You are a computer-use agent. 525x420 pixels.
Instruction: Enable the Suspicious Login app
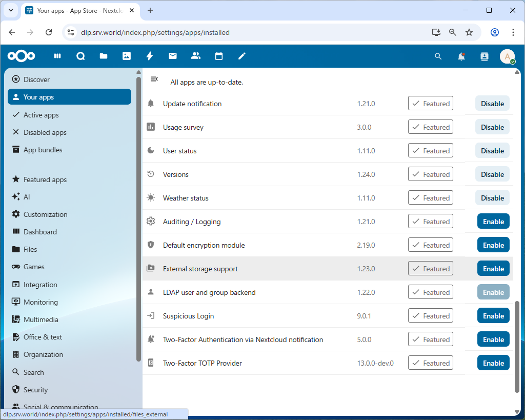click(493, 316)
